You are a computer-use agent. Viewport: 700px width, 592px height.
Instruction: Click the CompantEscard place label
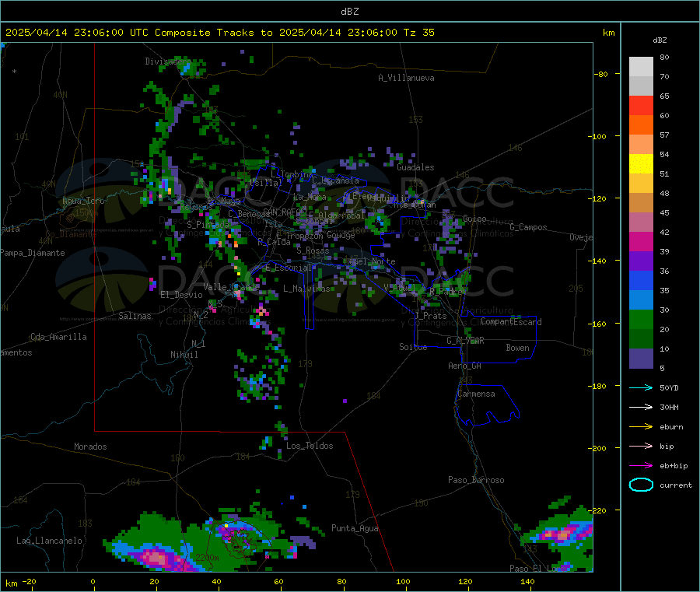511,322
